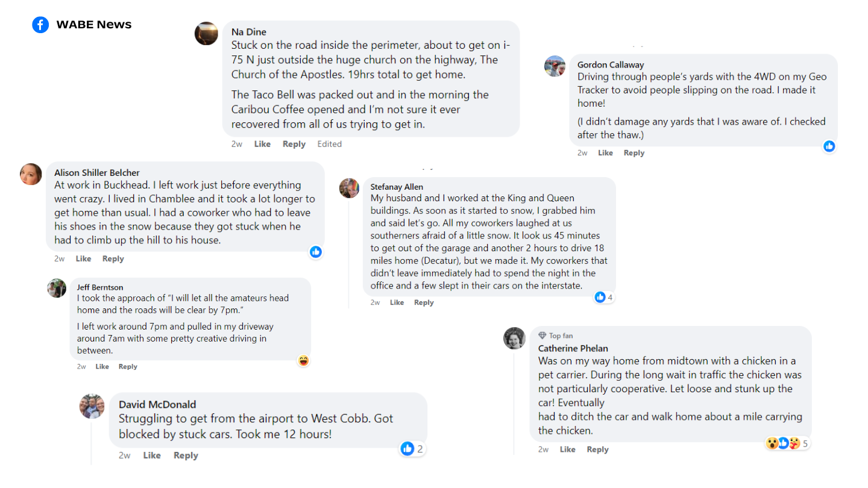Viewport: 868px width, 488px height.
Task: Open reactions on Catherine Phelan's comment
Action: click(x=786, y=443)
